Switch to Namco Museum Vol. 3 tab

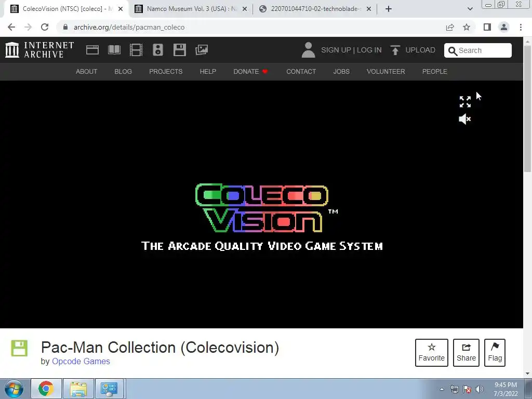point(192,9)
